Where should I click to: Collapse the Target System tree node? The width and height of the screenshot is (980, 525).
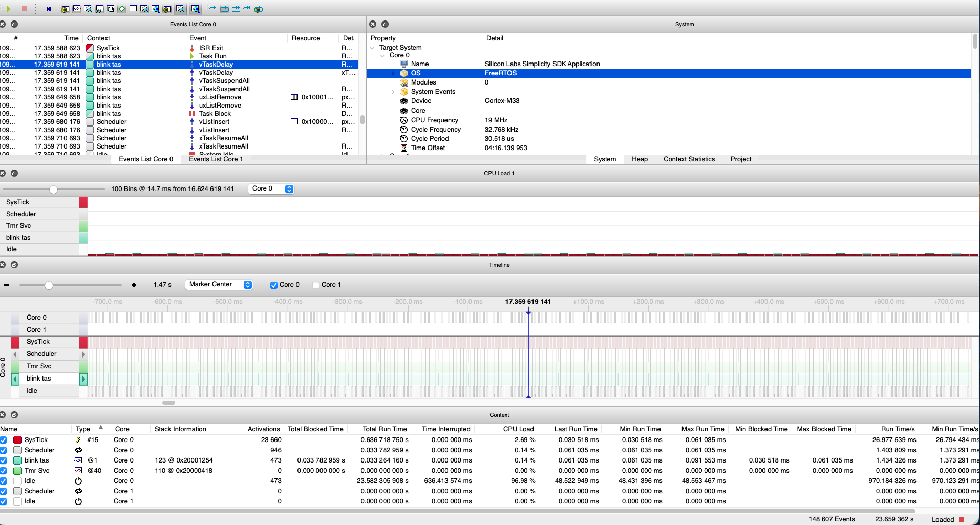tap(372, 48)
